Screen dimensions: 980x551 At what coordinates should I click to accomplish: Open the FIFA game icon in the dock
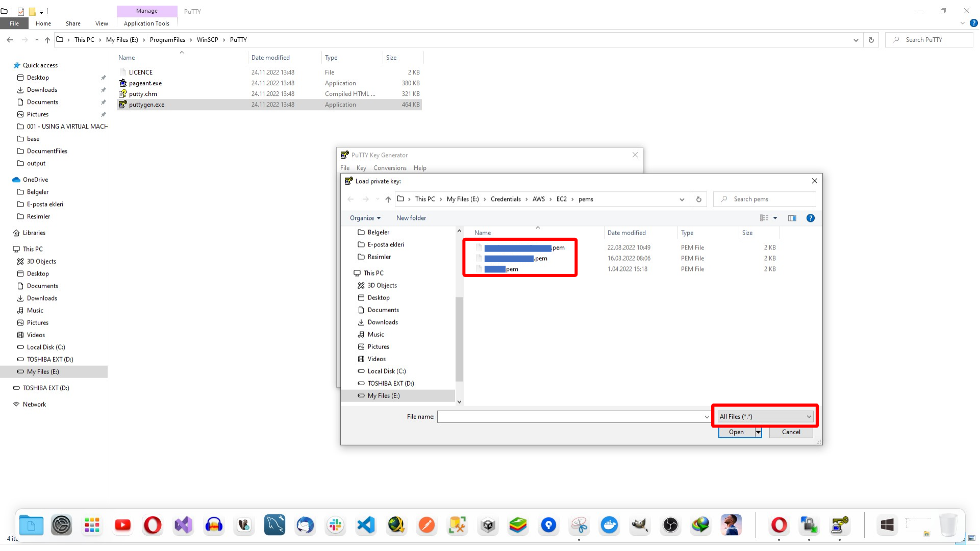point(731,525)
